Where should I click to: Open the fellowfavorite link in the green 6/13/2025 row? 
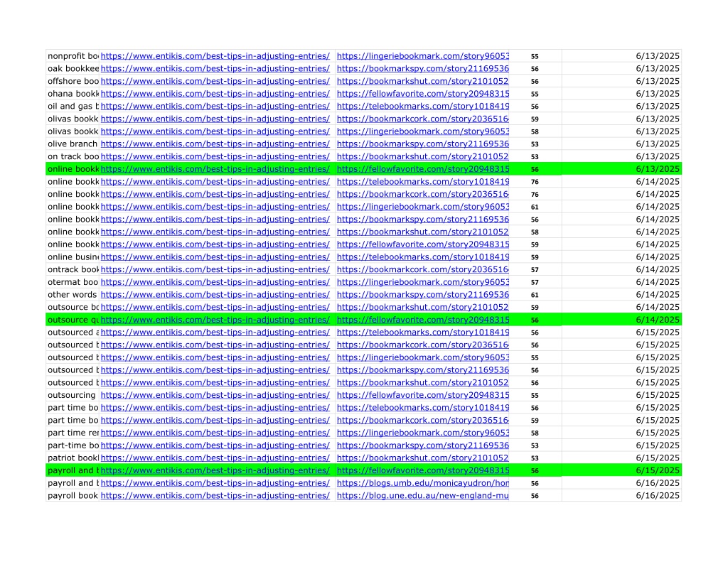(422, 169)
